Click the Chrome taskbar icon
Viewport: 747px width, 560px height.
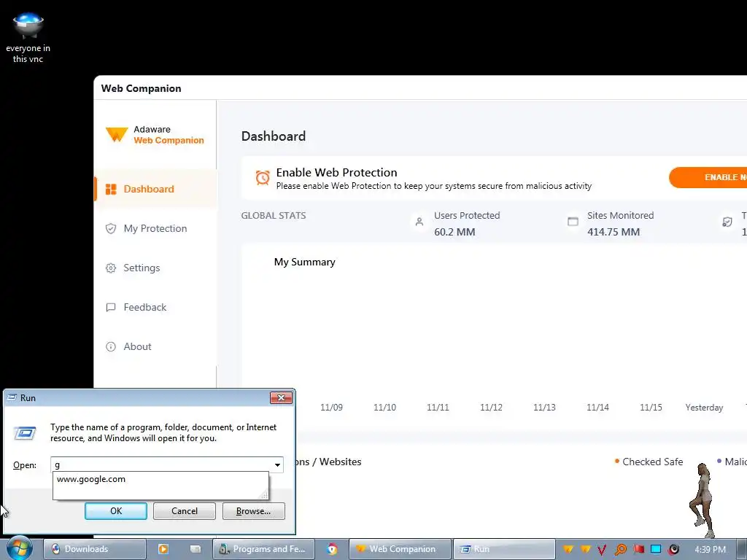[332, 549]
